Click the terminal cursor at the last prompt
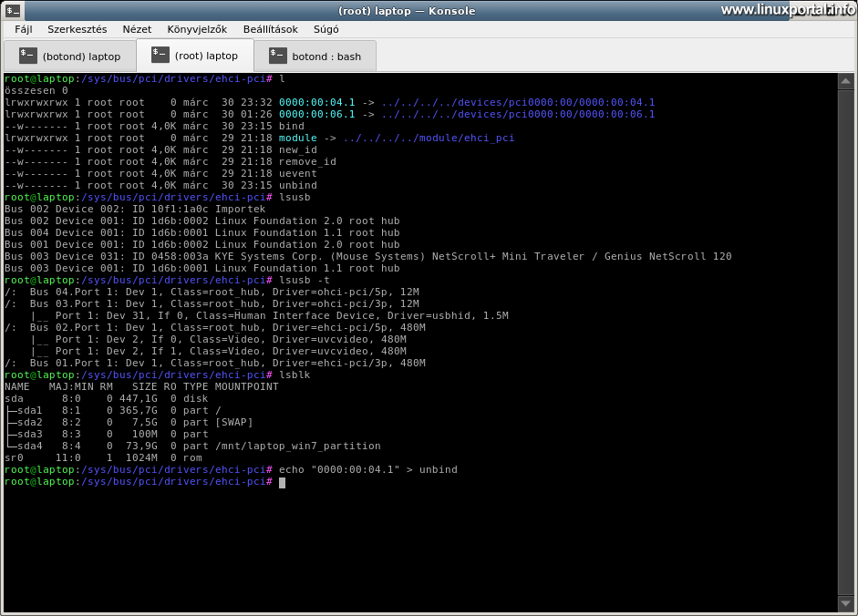858x616 pixels. pyautogui.click(x=283, y=482)
